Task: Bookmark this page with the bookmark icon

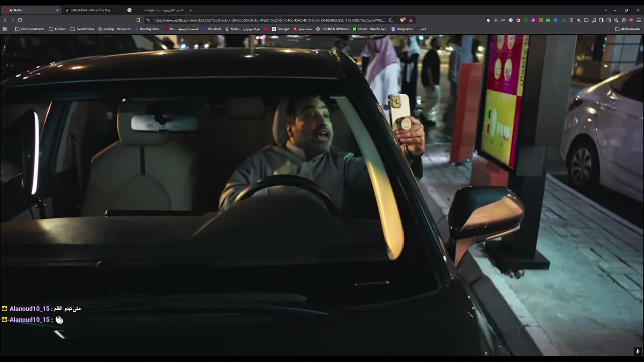Action: click(138, 20)
